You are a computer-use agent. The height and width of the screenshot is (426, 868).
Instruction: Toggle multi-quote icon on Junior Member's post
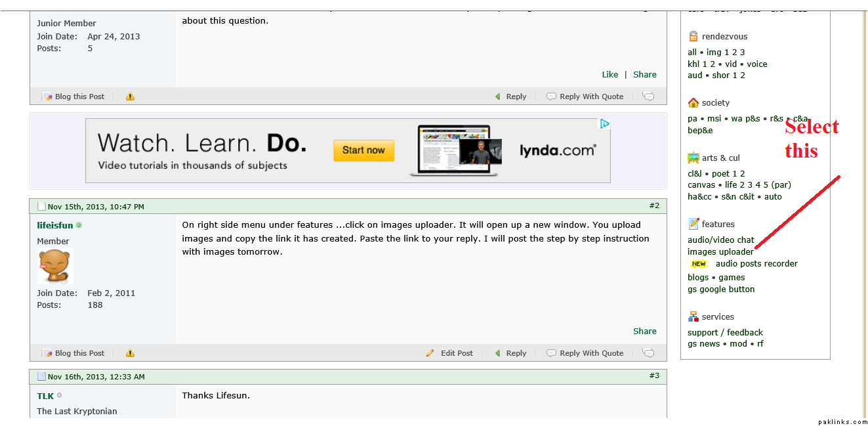point(648,96)
